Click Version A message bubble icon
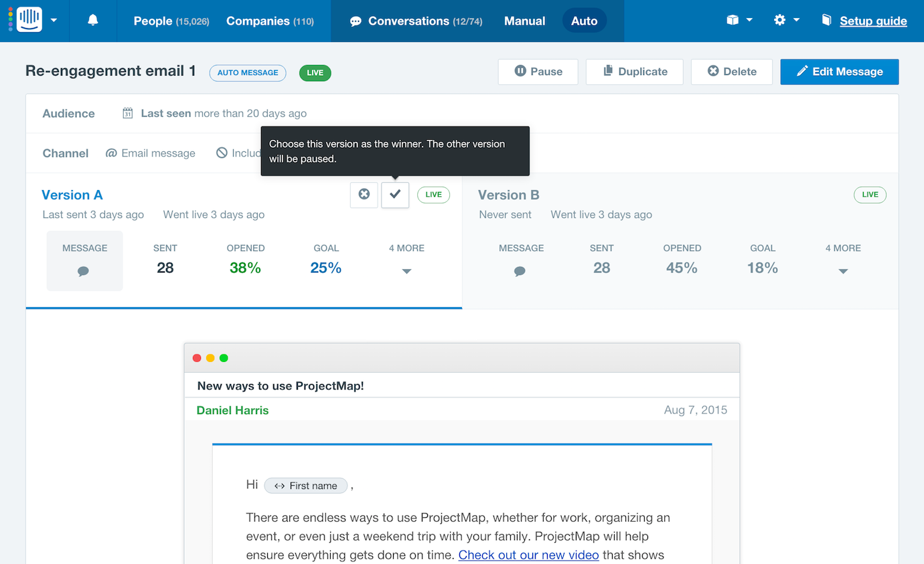Viewport: 924px width, 564px height. [83, 272]
